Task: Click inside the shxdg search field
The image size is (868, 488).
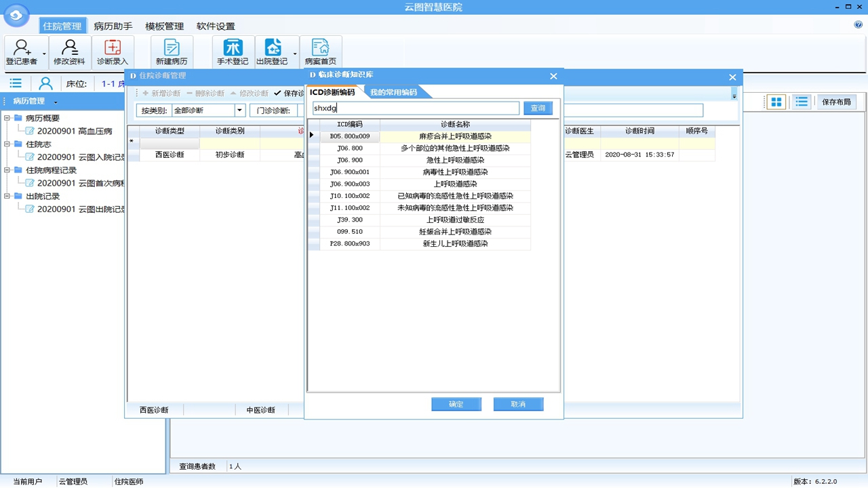Action: point(416,108)
